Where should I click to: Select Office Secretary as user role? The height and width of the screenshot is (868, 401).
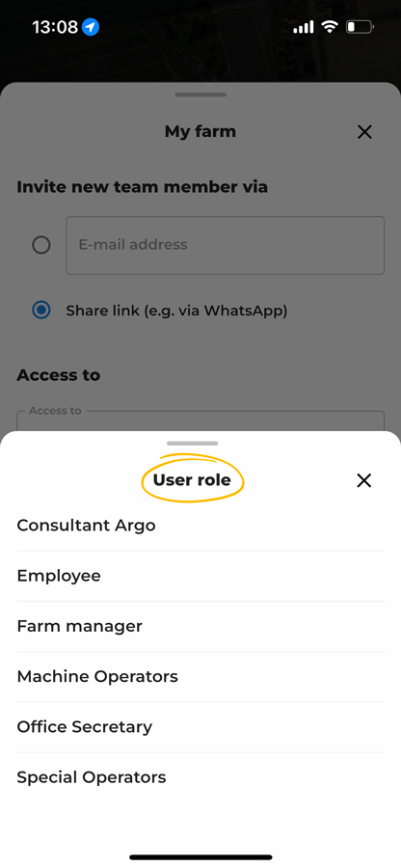(200, 727)
